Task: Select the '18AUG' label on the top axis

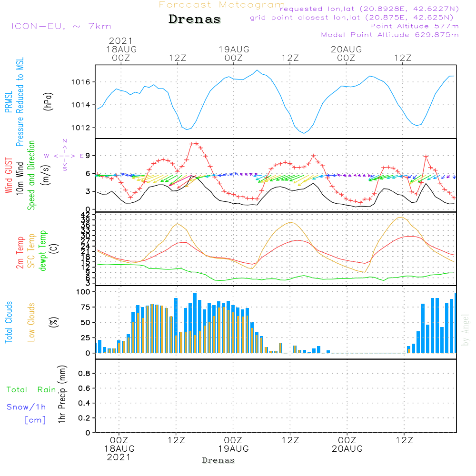Action: (x=121, y=49)
